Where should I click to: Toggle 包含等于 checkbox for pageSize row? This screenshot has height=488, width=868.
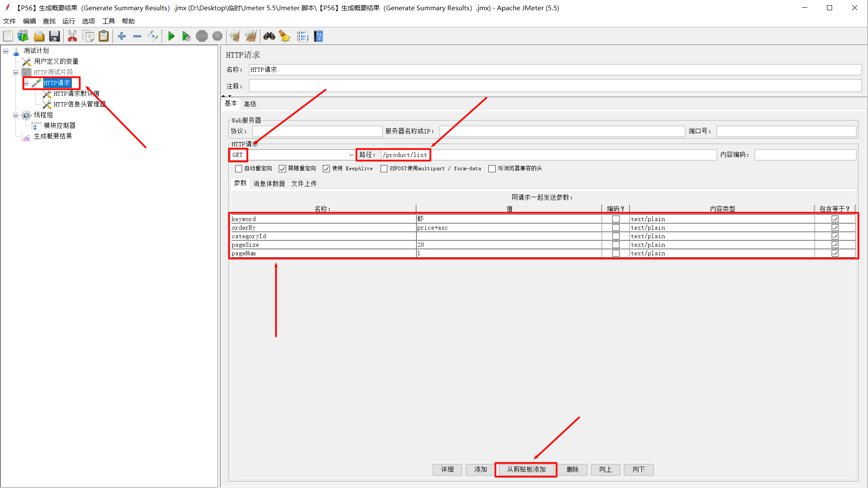tap(835, 244)
